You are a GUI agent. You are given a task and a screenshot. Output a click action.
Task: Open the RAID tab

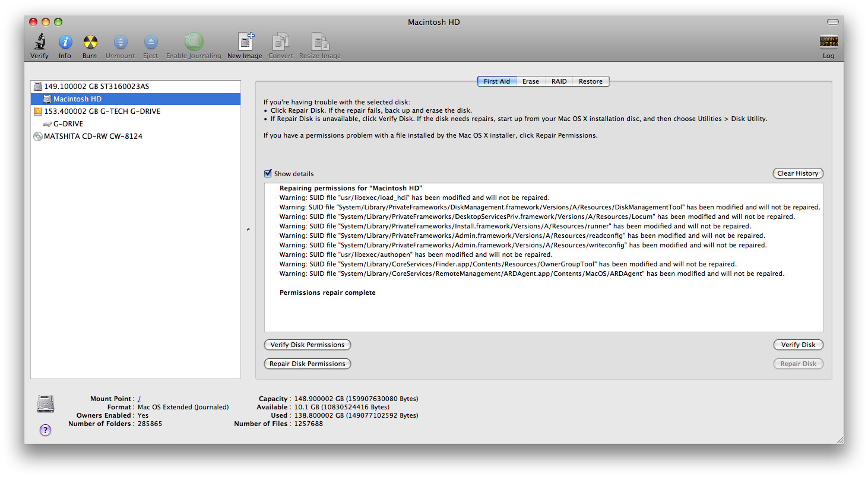click(x=559, y=81)
